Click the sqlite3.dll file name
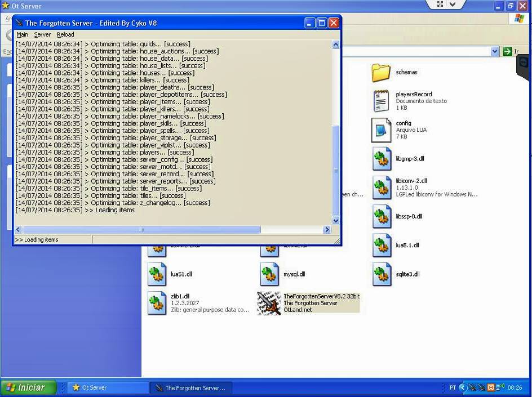This screenshot has width=532, height=397. click(407, 274)
